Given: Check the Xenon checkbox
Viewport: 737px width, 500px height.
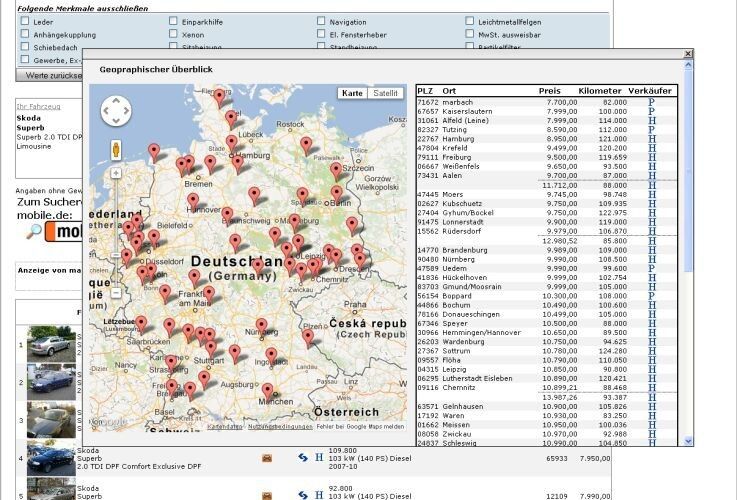Looking at the screenshot, I should pos(173,34).
